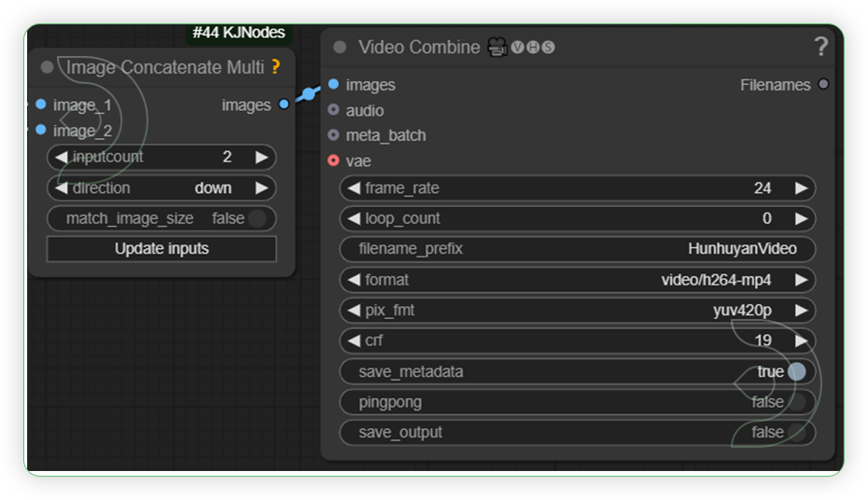This screenshot has width=868, height=500.
Task: Click the Filenames output socket
Action: coord(824,84)
